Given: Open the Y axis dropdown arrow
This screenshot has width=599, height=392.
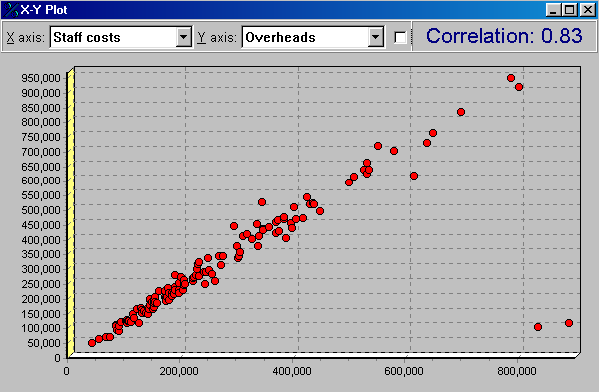Looking at the screenshot, I should tap(376, 37).
